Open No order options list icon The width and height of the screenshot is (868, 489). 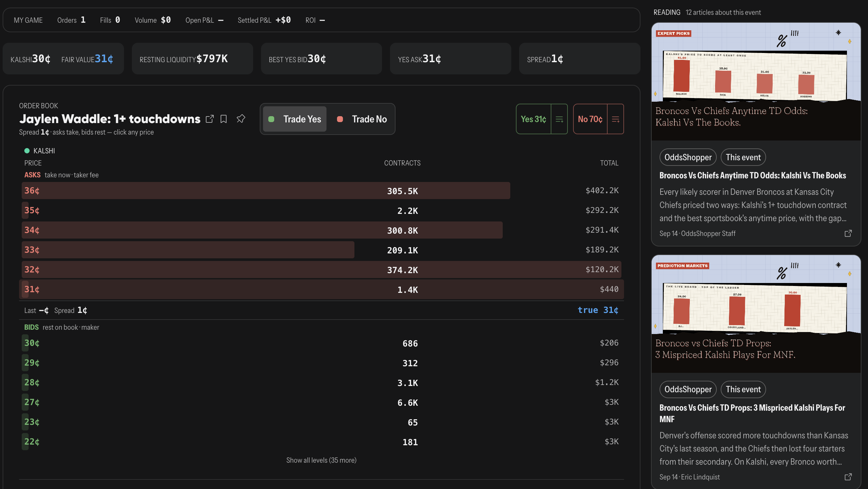(x=615, y=119)
